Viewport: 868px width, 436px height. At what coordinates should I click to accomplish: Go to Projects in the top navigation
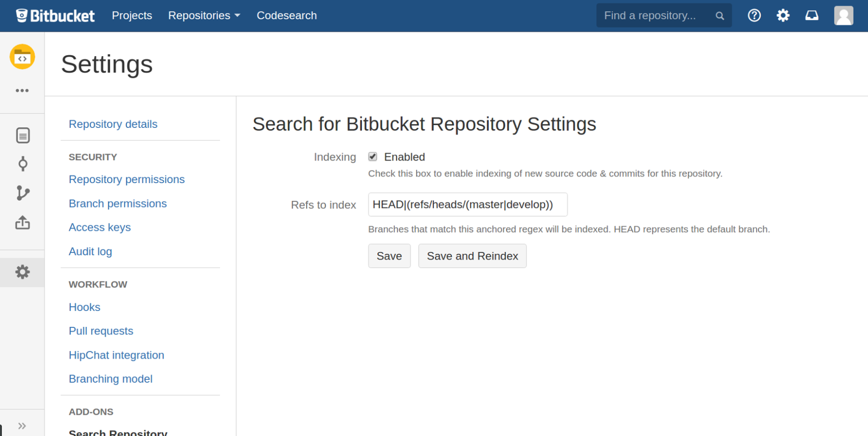[132, 16]
